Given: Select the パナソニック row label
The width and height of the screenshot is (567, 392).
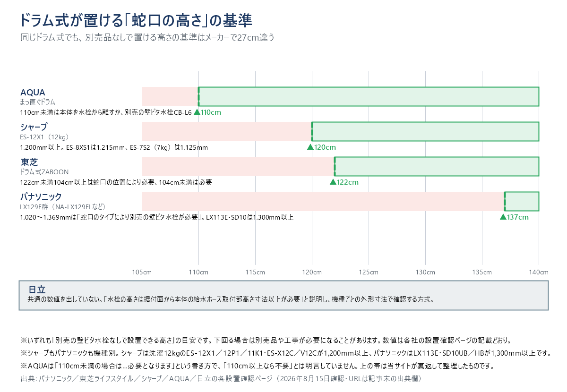Looking at the screenshot, I should [x=41, y=196].
